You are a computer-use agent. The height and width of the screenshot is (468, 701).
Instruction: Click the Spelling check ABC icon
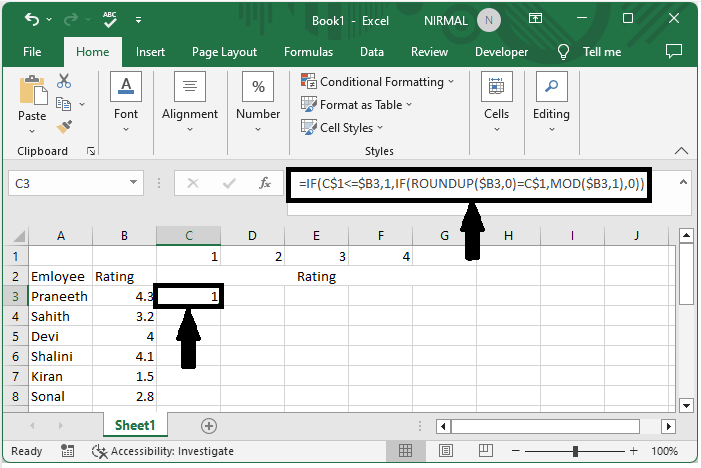pyautogui.click(x=112, y=19)
